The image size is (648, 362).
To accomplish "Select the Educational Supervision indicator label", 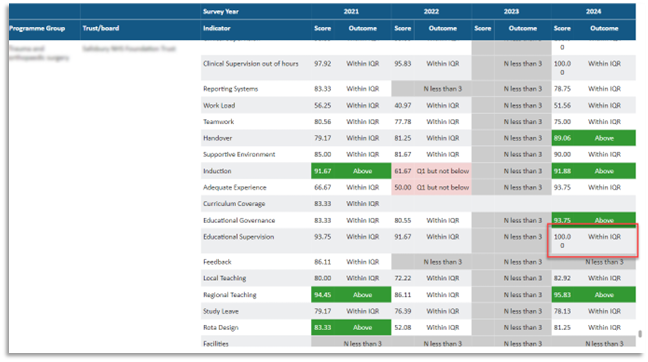I will (238, 237).
